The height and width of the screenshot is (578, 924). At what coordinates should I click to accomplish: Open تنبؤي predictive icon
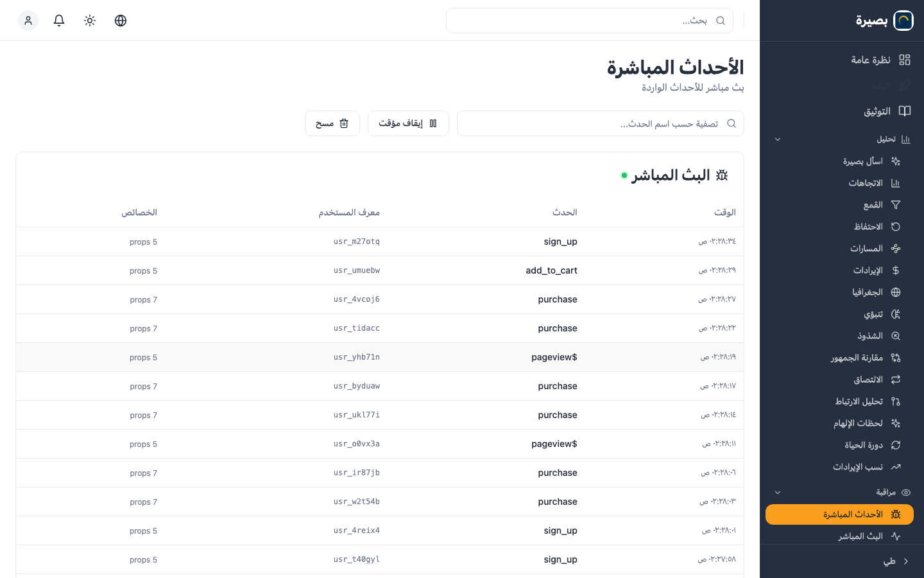click(896, 314)
